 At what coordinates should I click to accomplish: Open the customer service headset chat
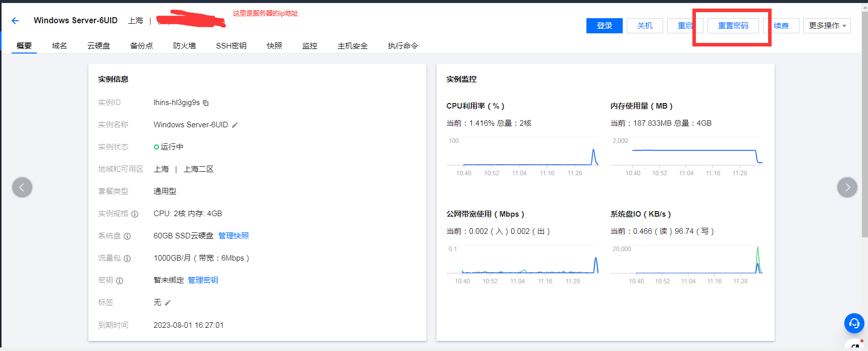[x=854, y=323]
